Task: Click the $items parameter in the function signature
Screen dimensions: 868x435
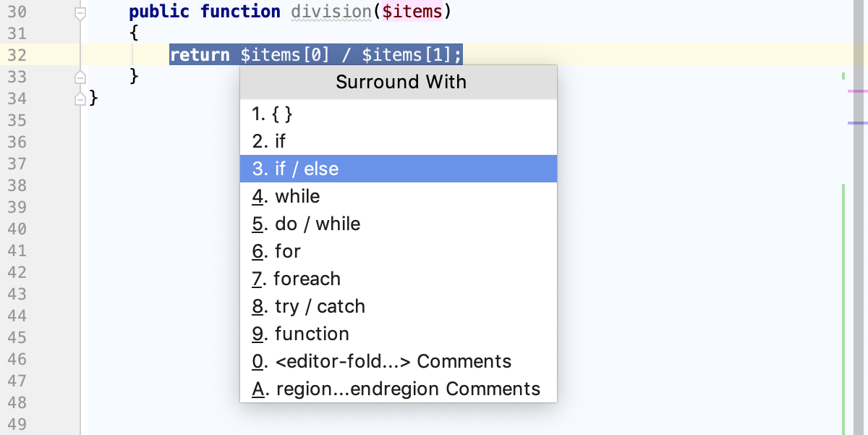Action: [x=414, y=11]
